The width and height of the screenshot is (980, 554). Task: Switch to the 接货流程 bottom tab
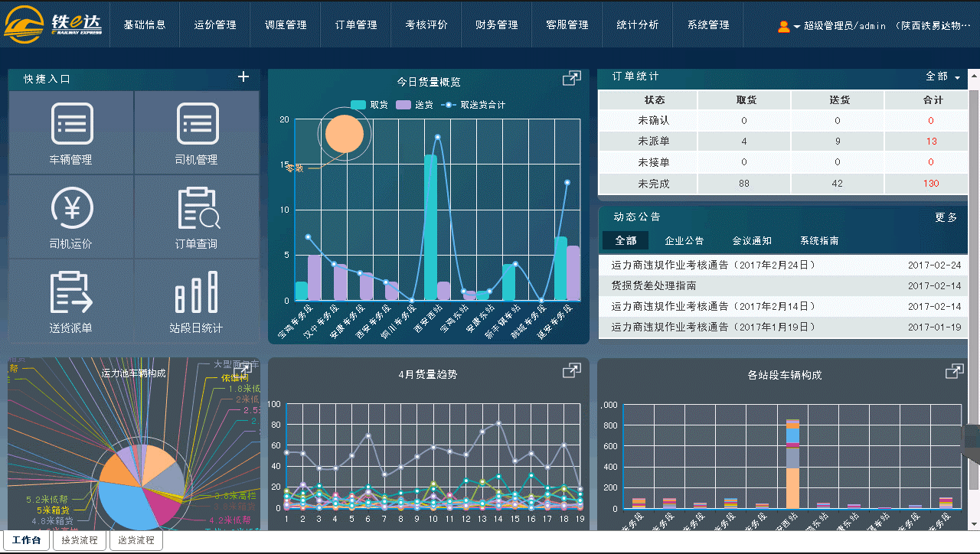pos(80,540)
